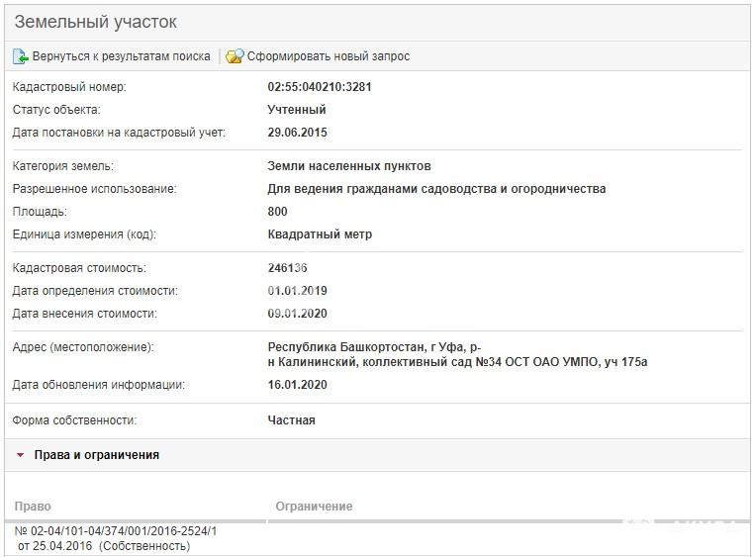Collapse the red triangle next to Права и ограничения
Screen dimensions: 756x557
coord(20,455)
